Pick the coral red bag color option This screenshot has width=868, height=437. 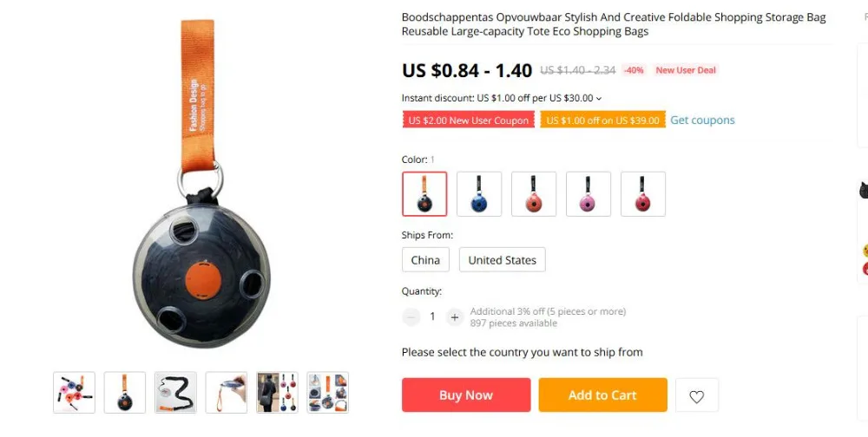point(534,193)
